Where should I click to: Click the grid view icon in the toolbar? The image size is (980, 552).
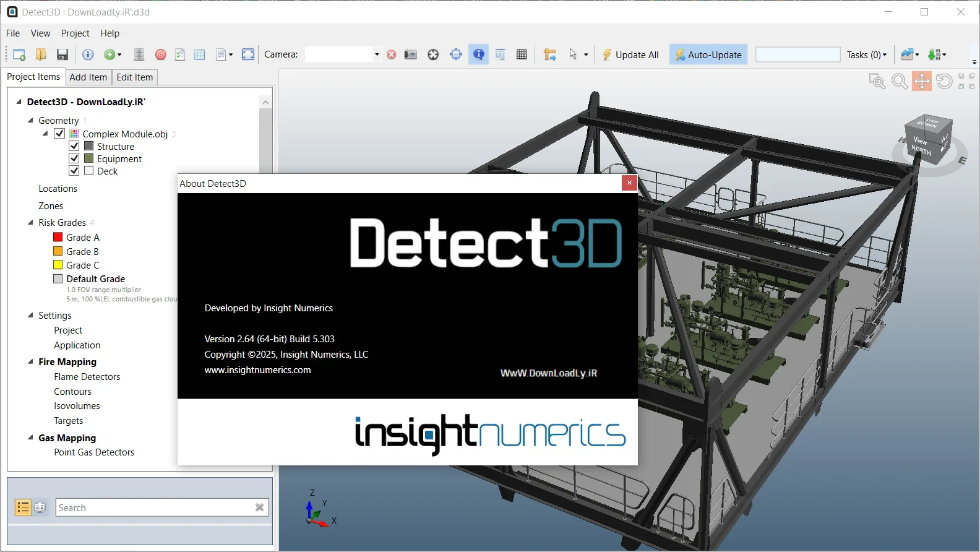coord(522,54)
